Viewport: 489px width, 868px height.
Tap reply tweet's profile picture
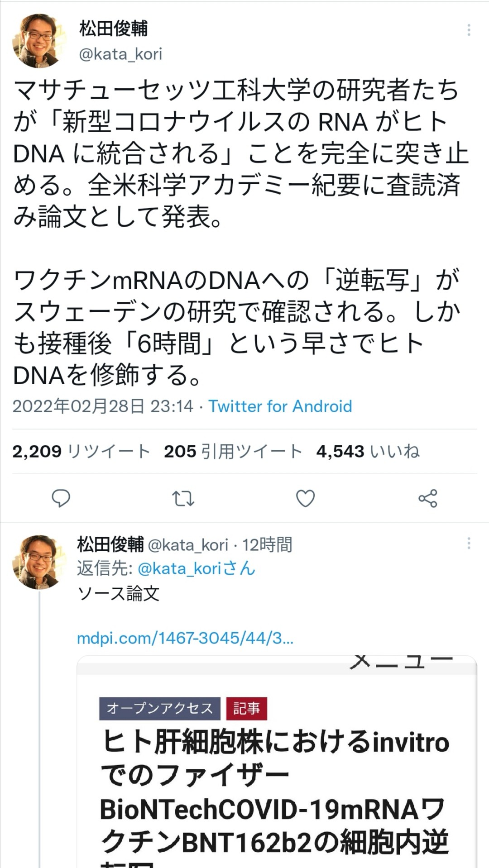pos(39,562)
